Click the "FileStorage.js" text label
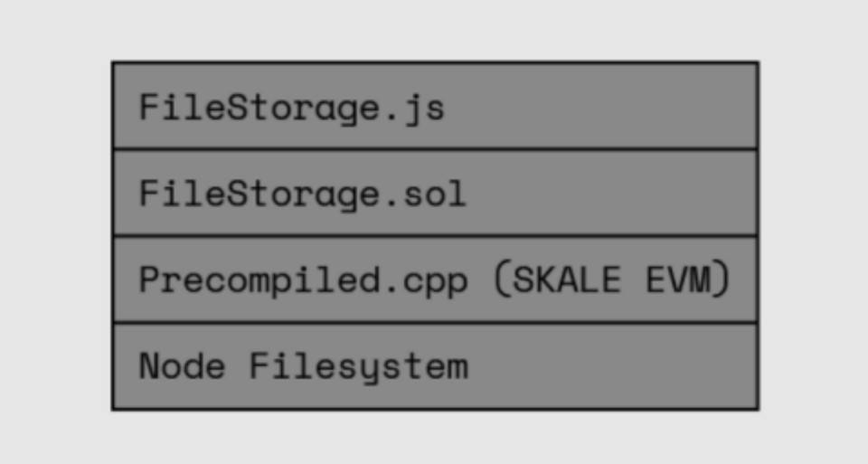868x464 pixels. [x=292, y=108]
